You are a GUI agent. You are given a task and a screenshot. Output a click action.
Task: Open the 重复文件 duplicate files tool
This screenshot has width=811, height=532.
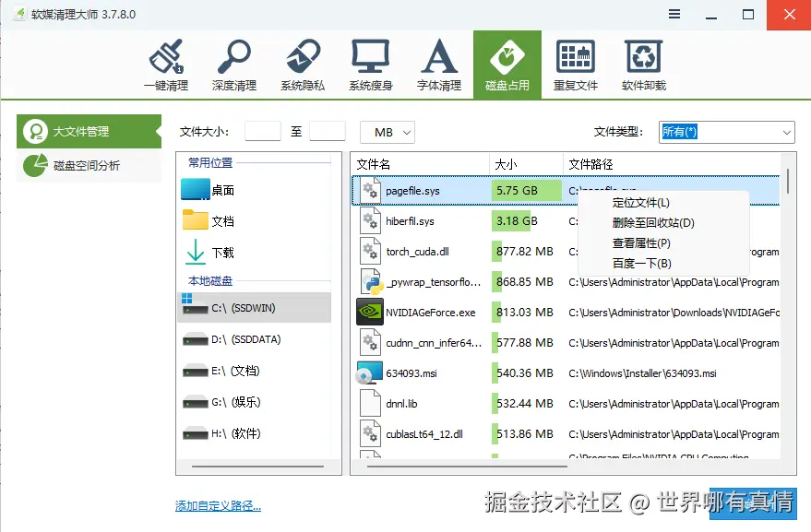click(x=576, y=65)
